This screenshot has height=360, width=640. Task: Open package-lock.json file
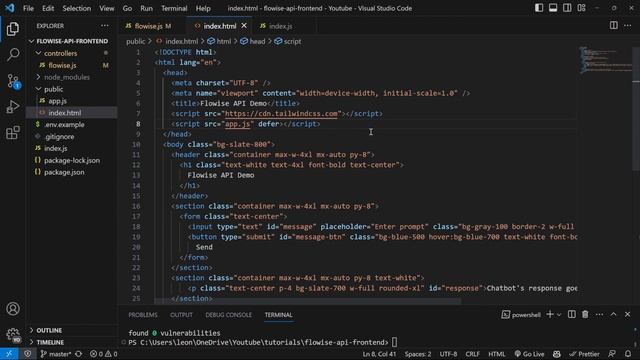click(72, 160)
